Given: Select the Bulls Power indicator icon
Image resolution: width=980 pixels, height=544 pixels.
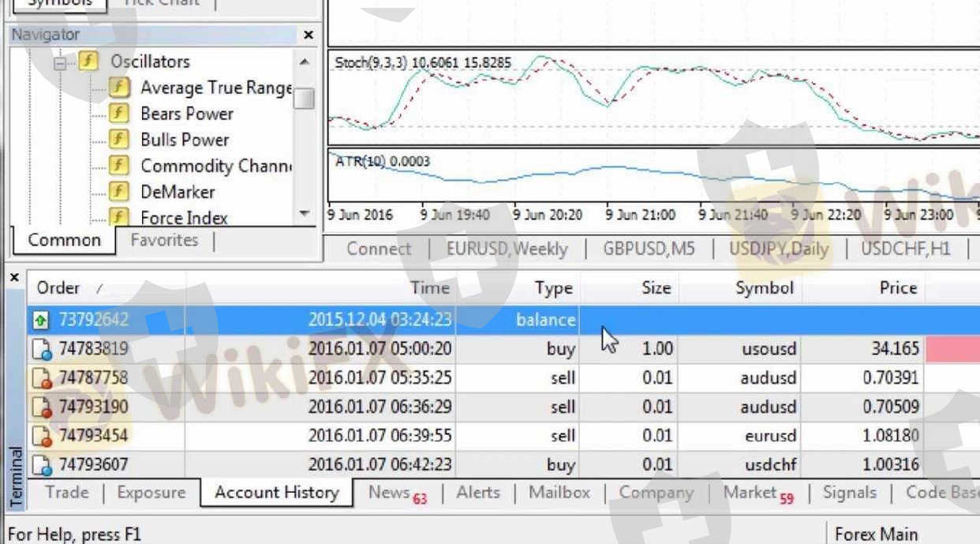Looking at the screenshot, I should pyautogui.click(x=119, y=140).
